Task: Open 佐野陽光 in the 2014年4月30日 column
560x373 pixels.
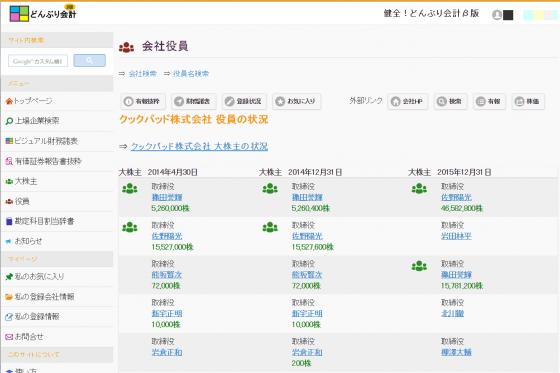Action: tap(167, 236)
